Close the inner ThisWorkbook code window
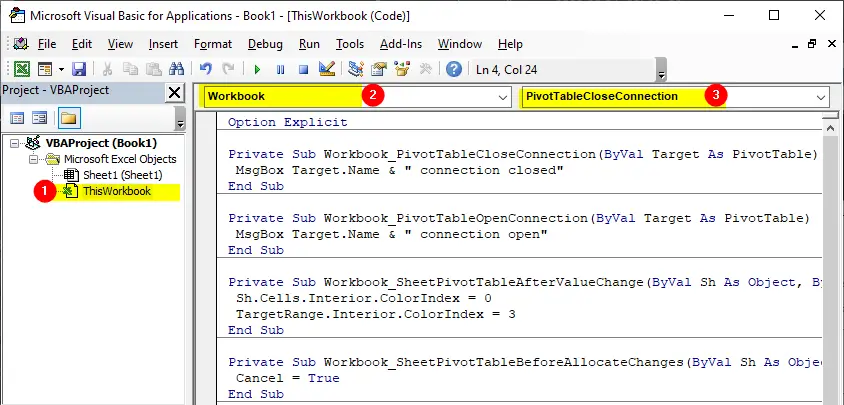 point(833,44)
